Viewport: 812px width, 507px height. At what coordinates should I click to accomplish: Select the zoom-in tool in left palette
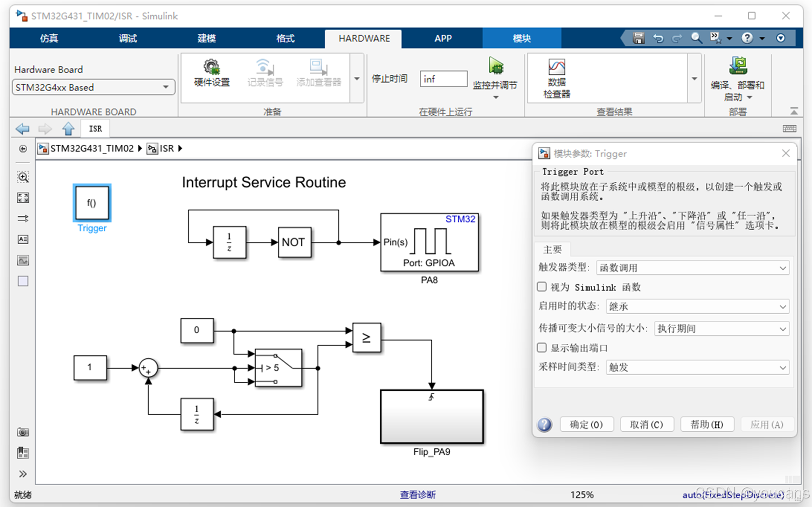23,177
